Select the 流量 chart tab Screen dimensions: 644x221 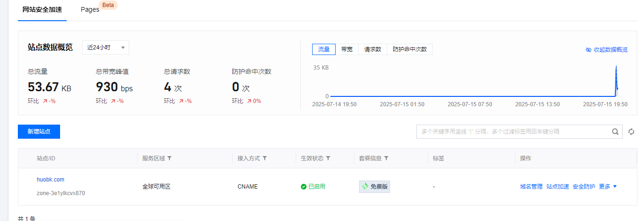click(324, 49)
